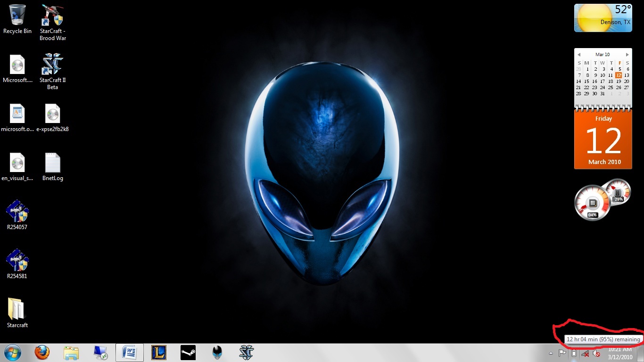Screen dimensions: 644x362
Task: Select the Starcraft folder on desktop
Action: 17,313
